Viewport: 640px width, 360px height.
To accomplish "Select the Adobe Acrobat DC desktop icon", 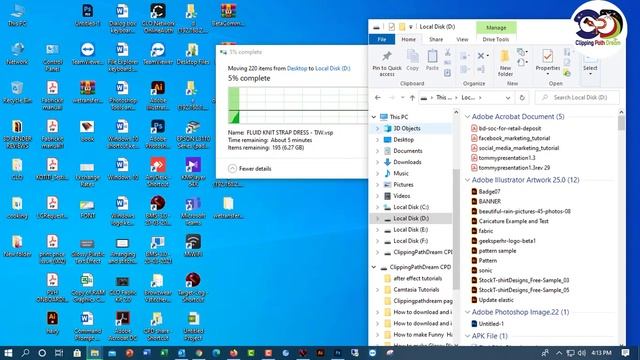I will 122,326.
